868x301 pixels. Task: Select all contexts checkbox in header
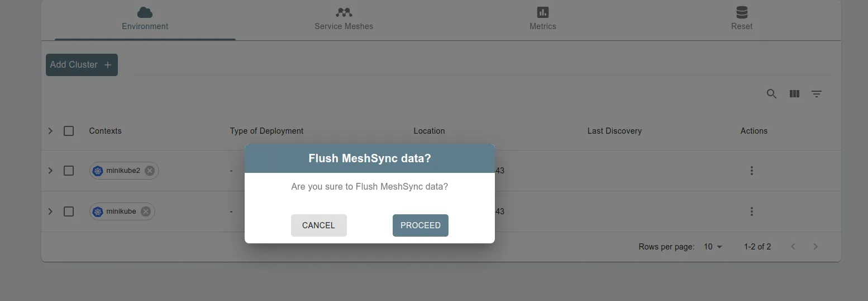tap(69, 131)
